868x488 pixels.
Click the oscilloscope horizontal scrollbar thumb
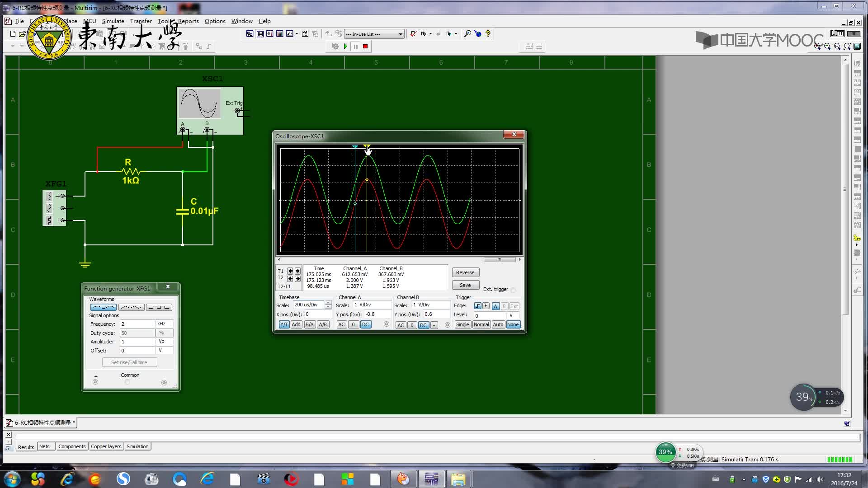tap(500, 259)
